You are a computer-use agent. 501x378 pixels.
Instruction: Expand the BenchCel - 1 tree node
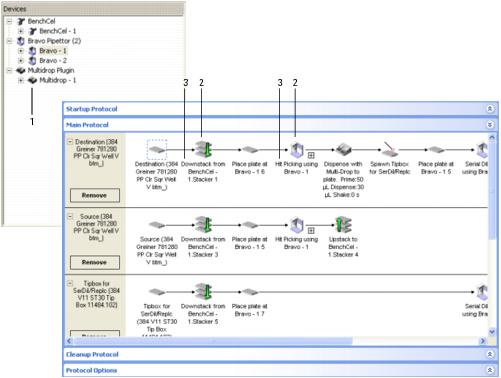pos(21,31)
